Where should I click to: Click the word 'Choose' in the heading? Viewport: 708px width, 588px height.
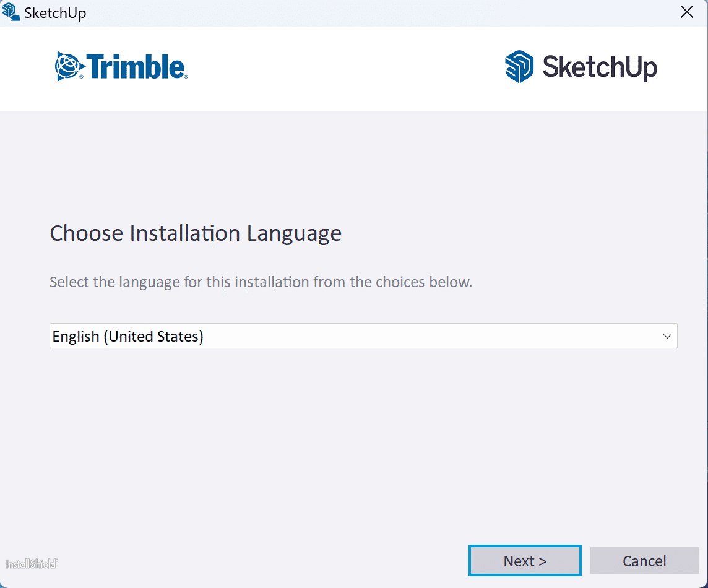(x=87, y=233)
